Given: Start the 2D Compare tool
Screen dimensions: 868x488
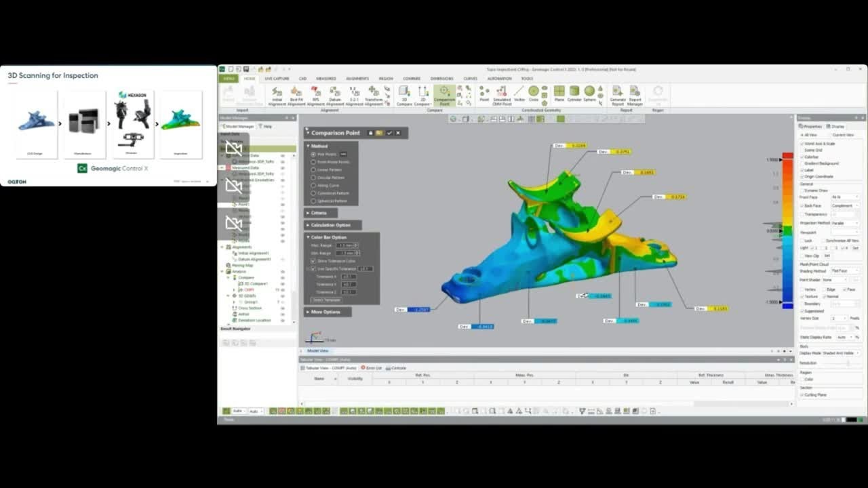Looking at the screenshot, I should coord(423,95).
